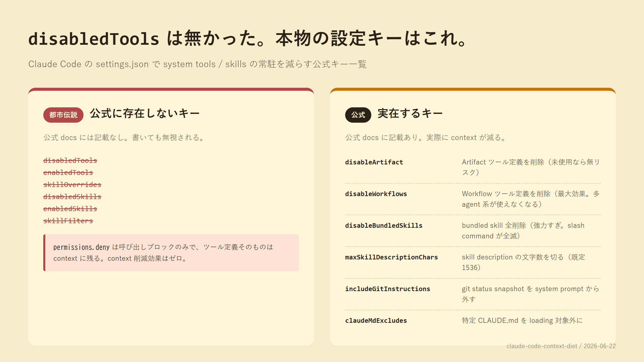Select the struck-through key disabledTools
Image resolution: width=644 pixels, height=362 pixels.
[x=70, y=160]
